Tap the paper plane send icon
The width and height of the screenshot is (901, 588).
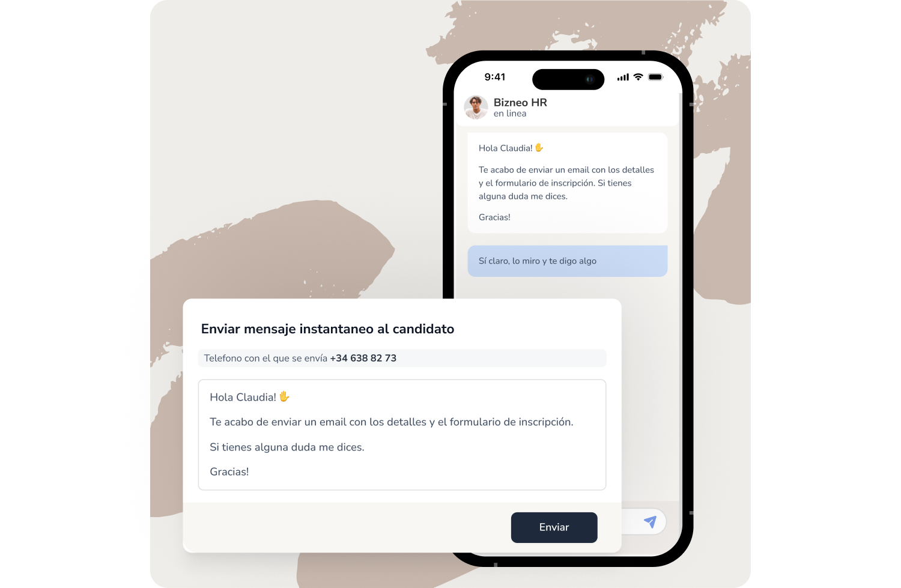650,521
